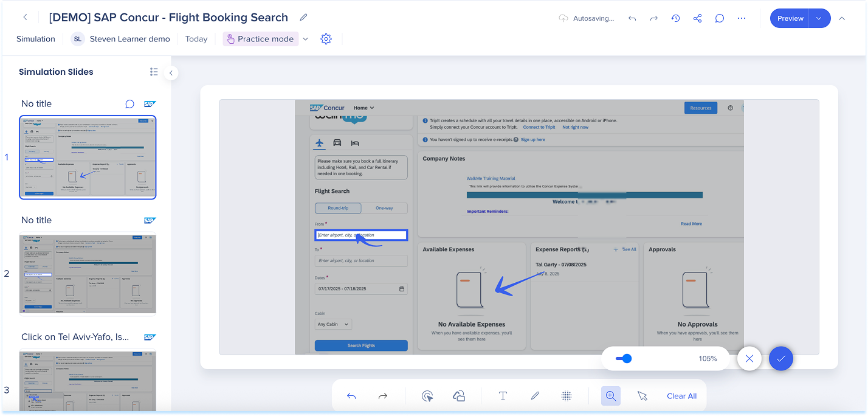The width and height of the screenshot is (868, 416).
Task: Open simulation settings gear icon
Action: [x=326, y=39]
